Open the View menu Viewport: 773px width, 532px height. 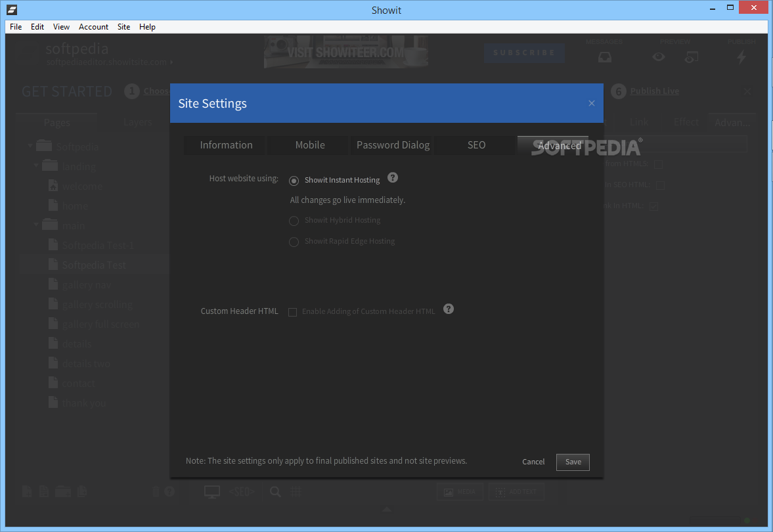[61, 27]
